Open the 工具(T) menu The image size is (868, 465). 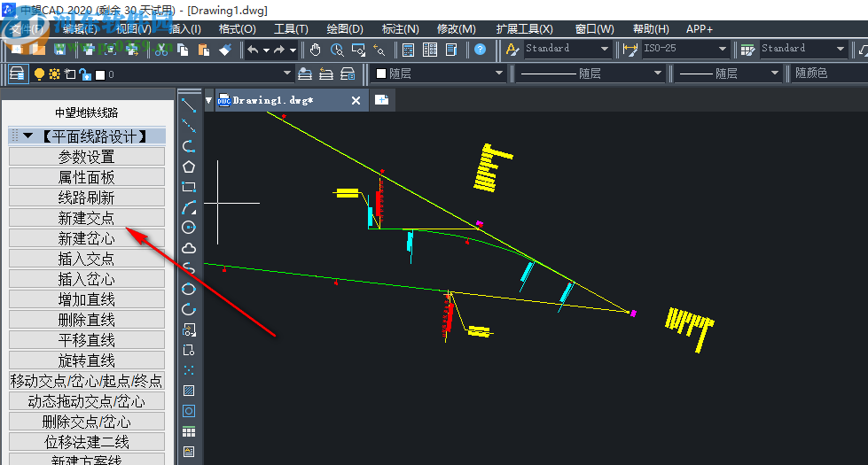[x=291, y=28]
